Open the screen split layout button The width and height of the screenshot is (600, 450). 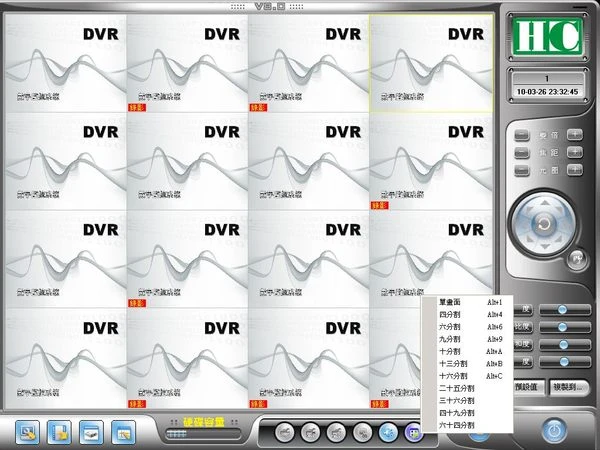[x=414, y=433]
